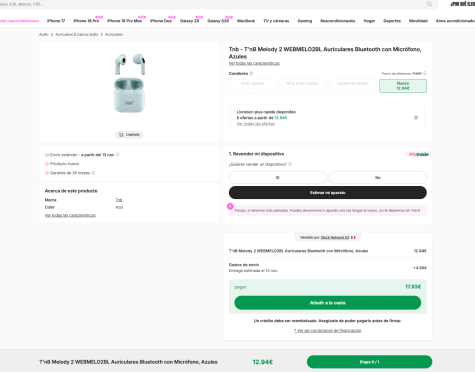The height and width of the screenshot is (372, 475).
Task: Click the search magnifier icon
Action: click(x=429, y=4)
